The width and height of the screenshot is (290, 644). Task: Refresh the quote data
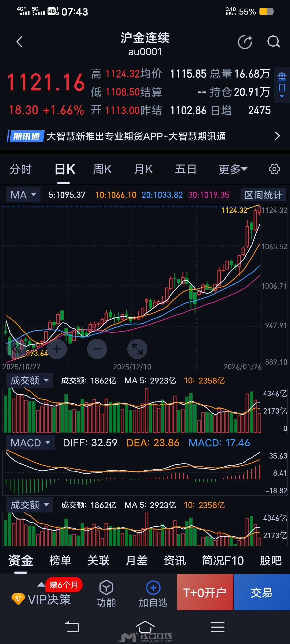(245, 42)
